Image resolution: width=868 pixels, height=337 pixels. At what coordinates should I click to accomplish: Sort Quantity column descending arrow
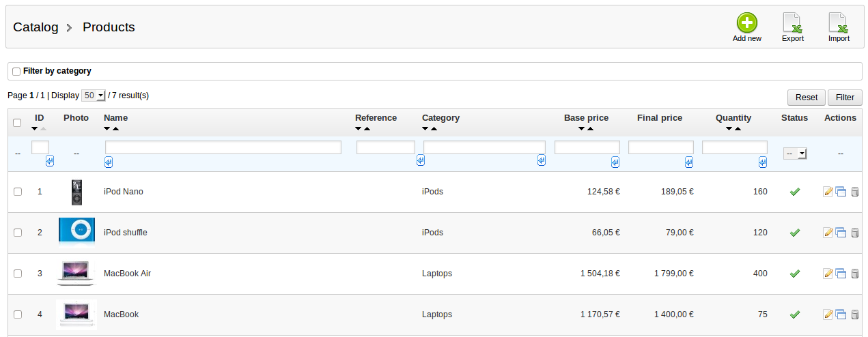729,129
